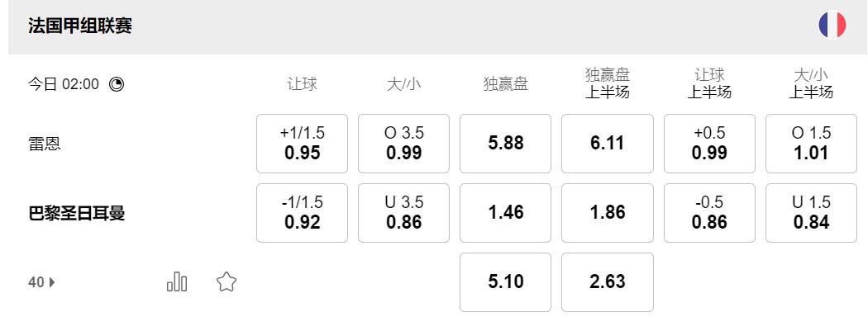Choose Over 3.5 goals at 0.99
This screenshot has width=868, height=331.
[x=403, y=144]
